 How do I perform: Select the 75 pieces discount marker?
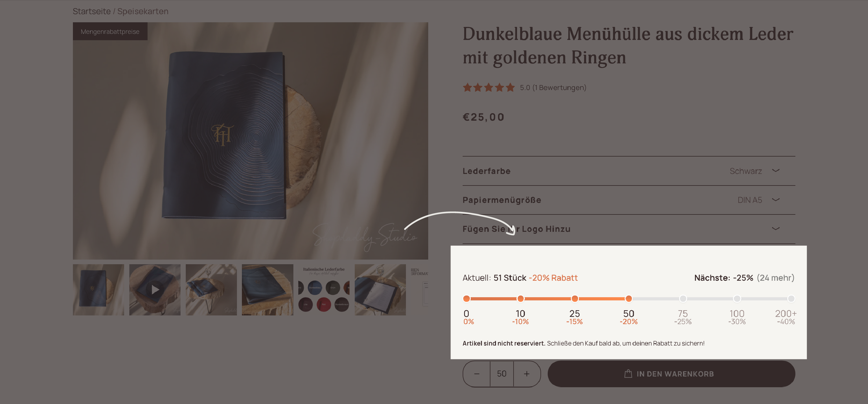point(683,299)
